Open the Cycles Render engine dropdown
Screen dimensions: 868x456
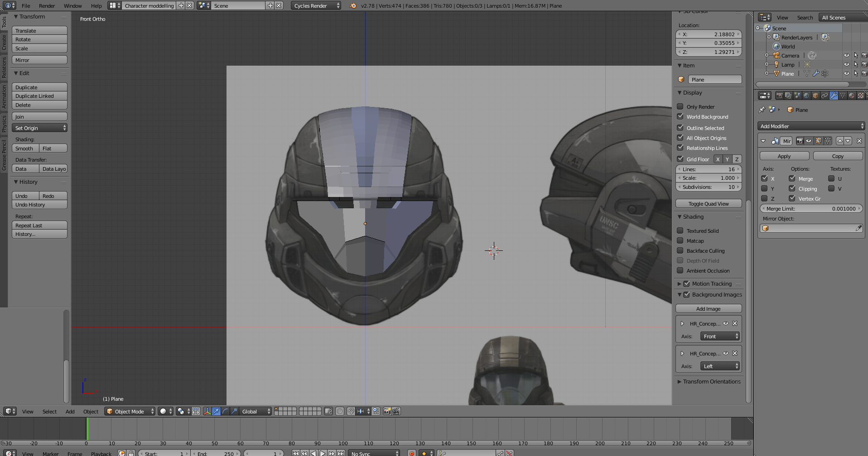[x=316, y=5]
